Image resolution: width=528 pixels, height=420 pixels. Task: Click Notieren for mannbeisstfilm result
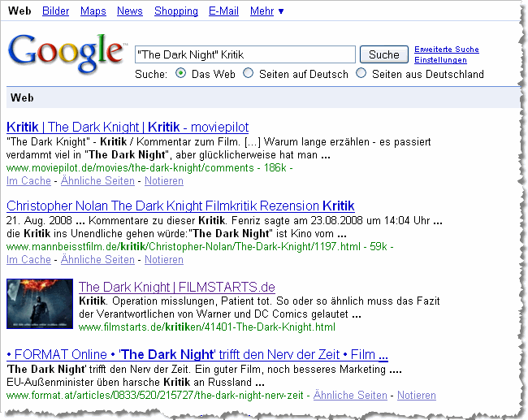click(164, 260)
